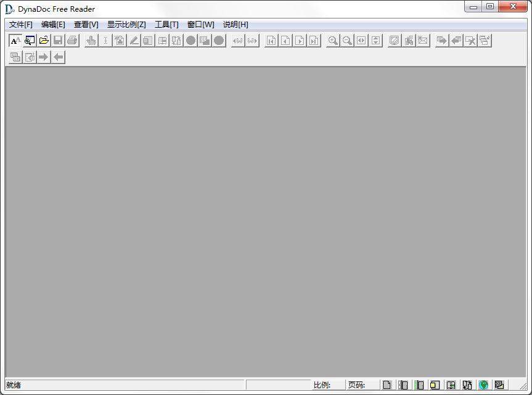Click the right arrow icon in second toolbar row
The image size is (532, 395).
tap(44, 57)
